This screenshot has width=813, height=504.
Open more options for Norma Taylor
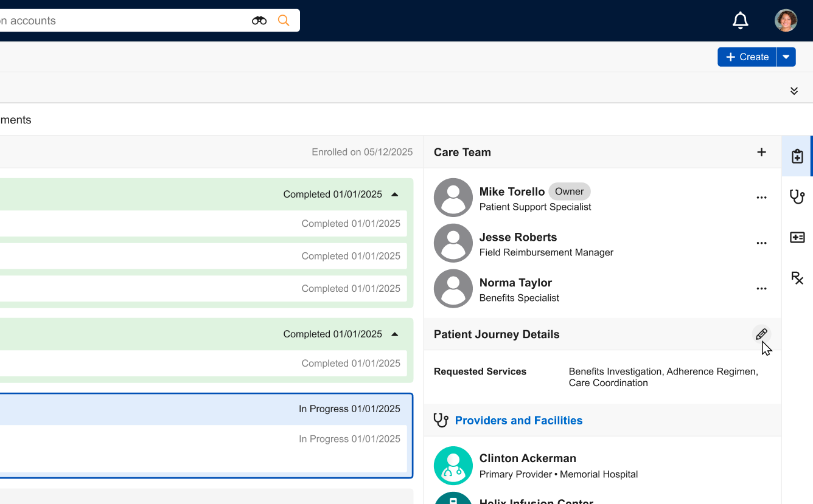(x=761, y=289)
